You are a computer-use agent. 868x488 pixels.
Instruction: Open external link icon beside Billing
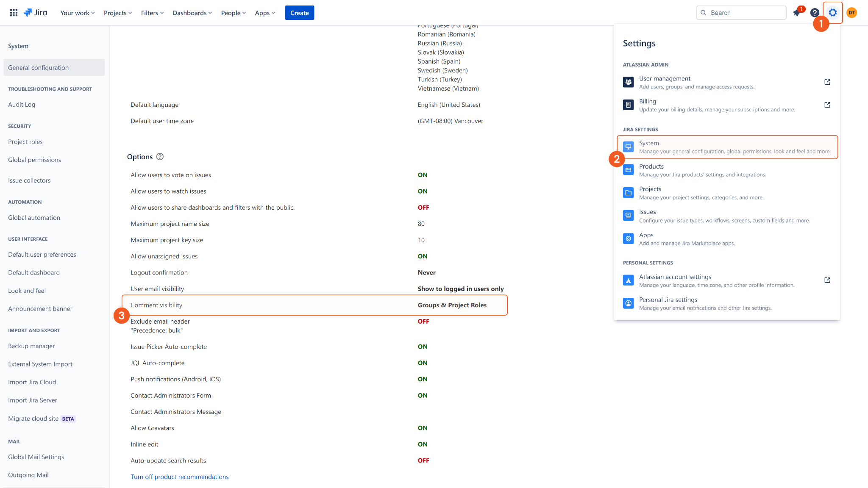pyautogui.click(x=827, y=105)
